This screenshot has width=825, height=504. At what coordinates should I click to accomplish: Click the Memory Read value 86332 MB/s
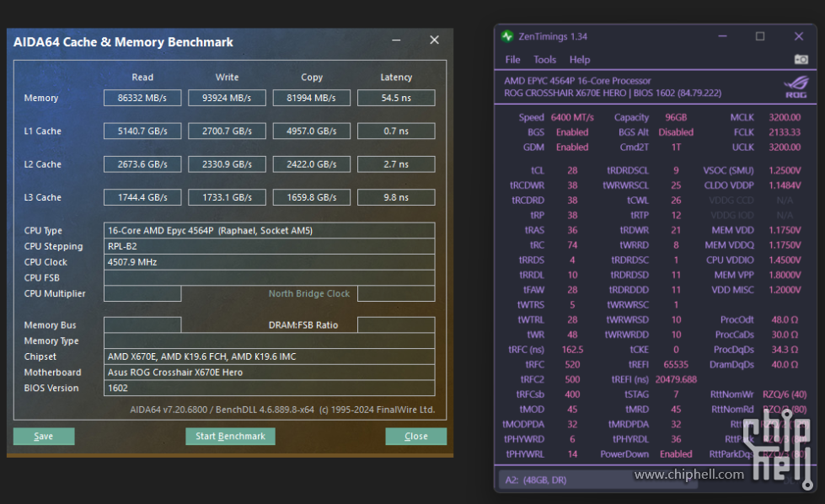[x=142, y=98]
